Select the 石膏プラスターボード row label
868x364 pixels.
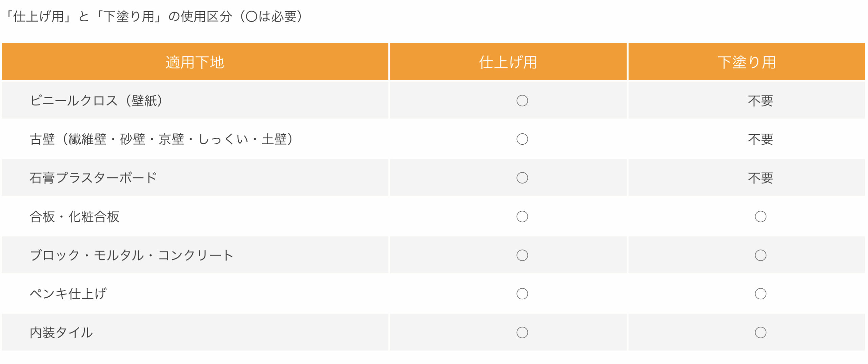tap(93, 178)
